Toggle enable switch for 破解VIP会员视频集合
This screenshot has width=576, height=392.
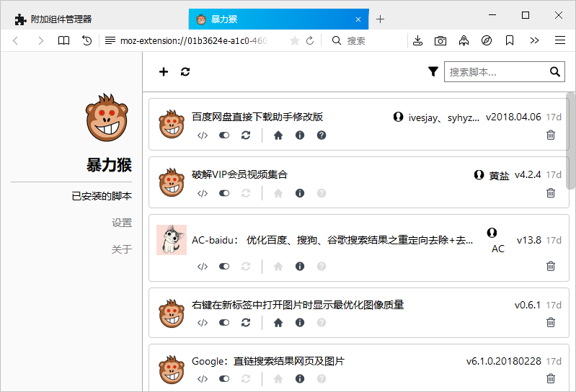click(224, 193)
